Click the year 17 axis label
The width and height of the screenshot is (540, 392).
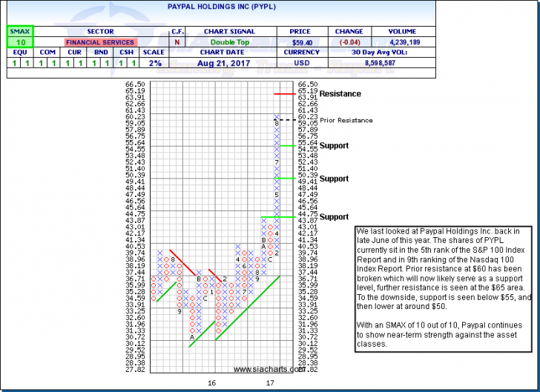click(271, 382)
